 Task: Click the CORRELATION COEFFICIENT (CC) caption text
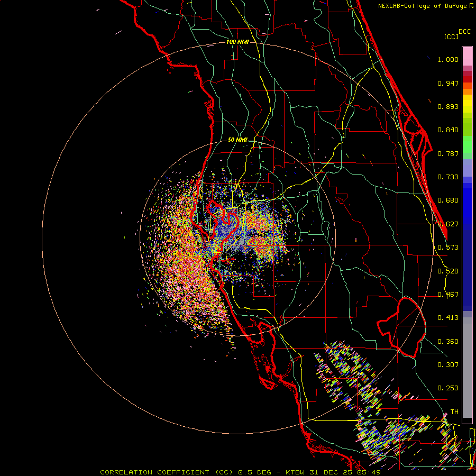click(x=167, y=472)
